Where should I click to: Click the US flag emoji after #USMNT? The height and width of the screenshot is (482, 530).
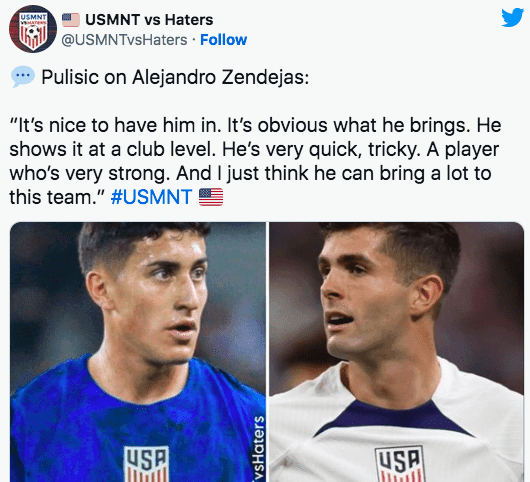[x=211, y=197]
